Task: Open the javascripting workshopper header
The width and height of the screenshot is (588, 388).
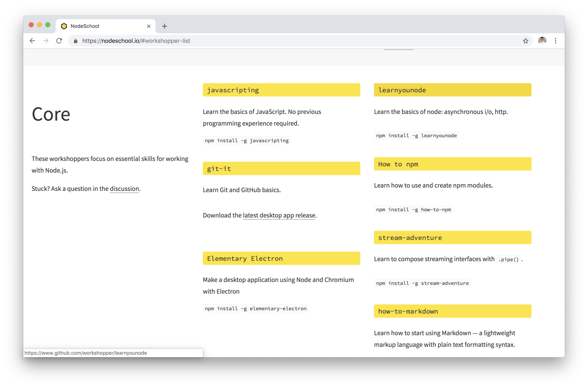Action: click(x=281, y=90)
